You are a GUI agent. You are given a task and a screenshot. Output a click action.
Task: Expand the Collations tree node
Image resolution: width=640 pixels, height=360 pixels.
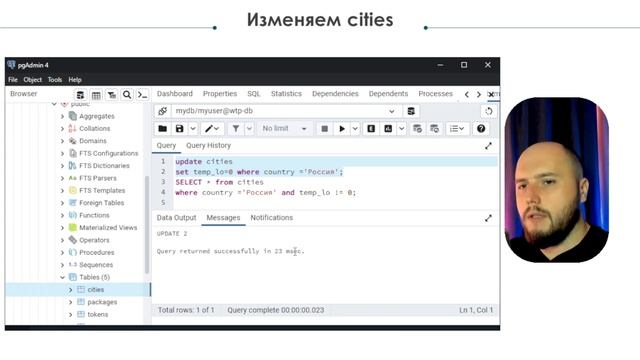point(62,129)
